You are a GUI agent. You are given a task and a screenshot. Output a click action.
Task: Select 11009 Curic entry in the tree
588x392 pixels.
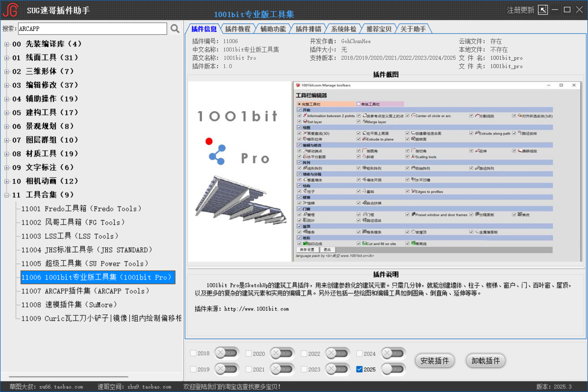coord(101,318)
